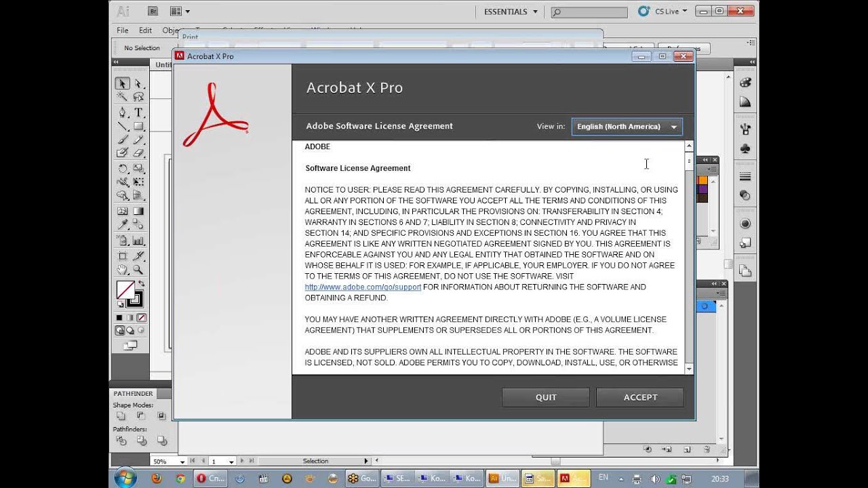Reset default fill and stroke
Viewport: 868px width, 488px height.
121,304
